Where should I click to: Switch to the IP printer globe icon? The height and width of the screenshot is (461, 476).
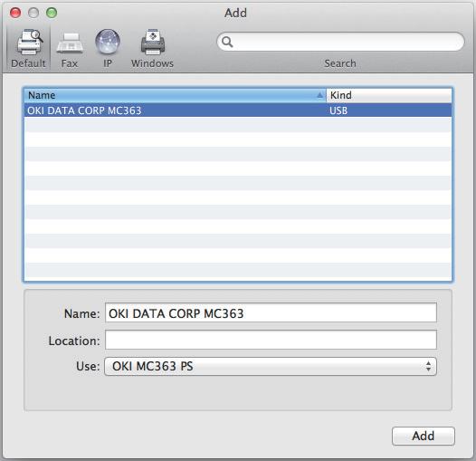click(x=108, y=42)
